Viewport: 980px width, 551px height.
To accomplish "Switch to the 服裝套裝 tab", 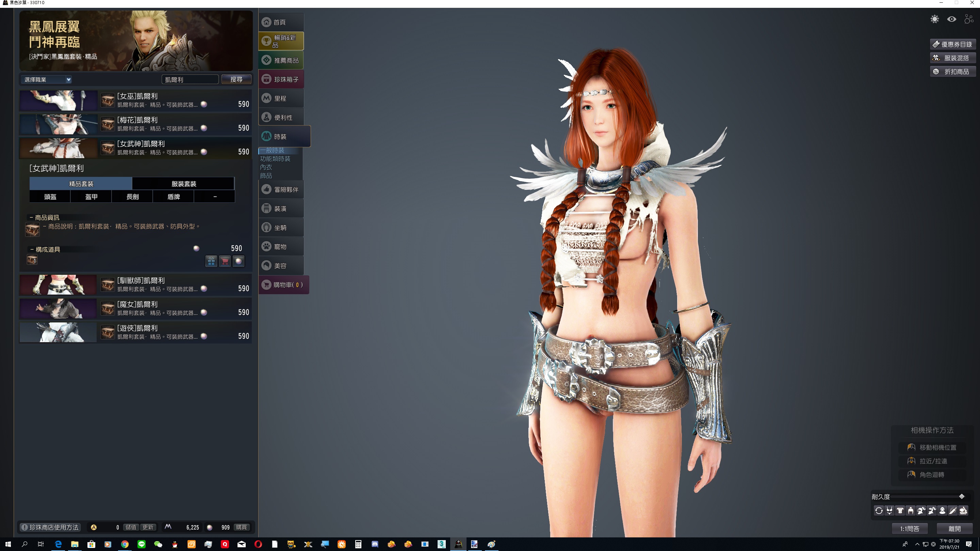I will pos(183,184).
